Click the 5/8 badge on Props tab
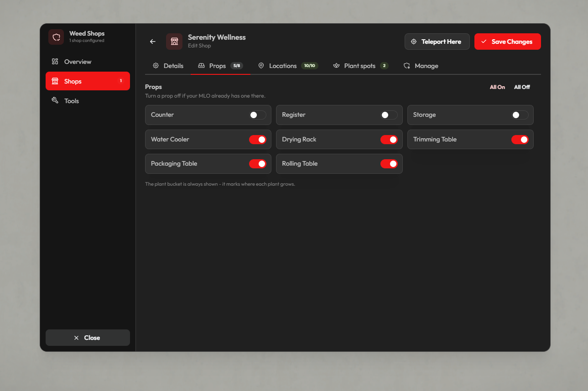This screenshot has height=391, width=588. [x=237, y=66]
